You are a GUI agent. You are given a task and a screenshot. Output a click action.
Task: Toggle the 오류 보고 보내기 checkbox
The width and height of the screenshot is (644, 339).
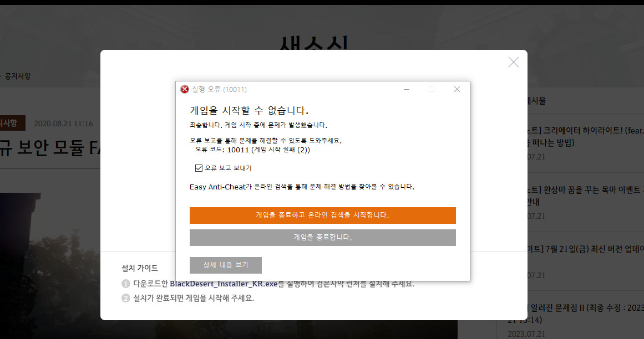point(199,168)
